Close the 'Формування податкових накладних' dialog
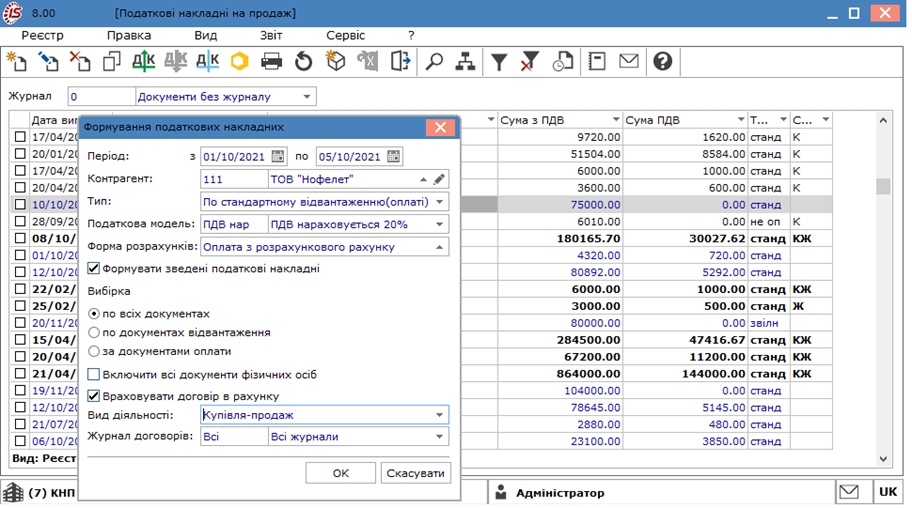 pos(440,127)
